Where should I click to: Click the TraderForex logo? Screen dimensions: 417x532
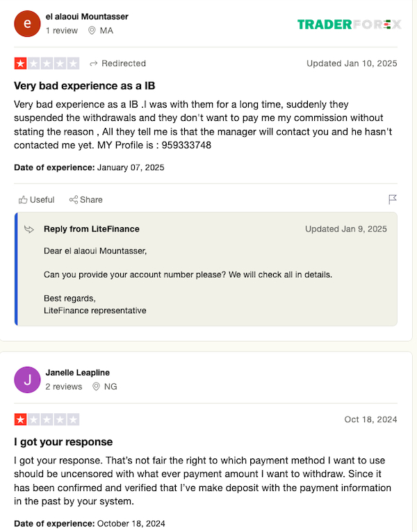(x=350, y=24)
